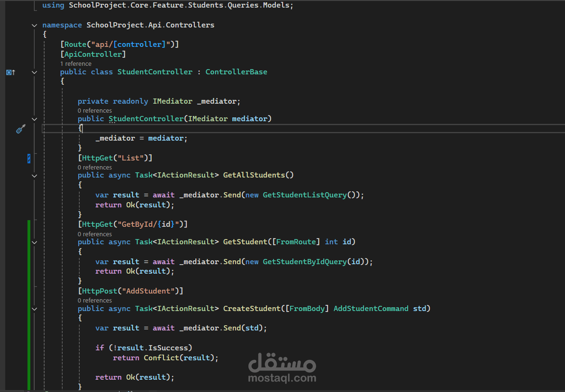Click the "GetById/{id}" route template
565x392 pixels.
pos(148,224)
